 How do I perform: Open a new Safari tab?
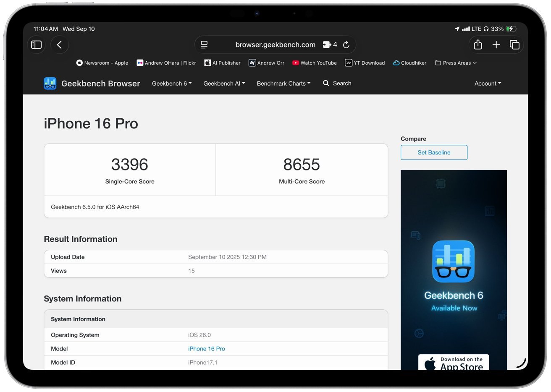pos(496,44)
